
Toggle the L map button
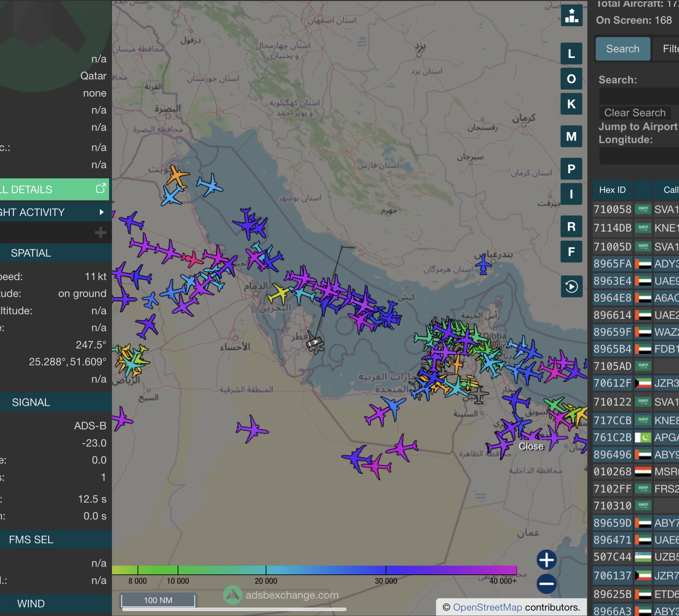571,54
